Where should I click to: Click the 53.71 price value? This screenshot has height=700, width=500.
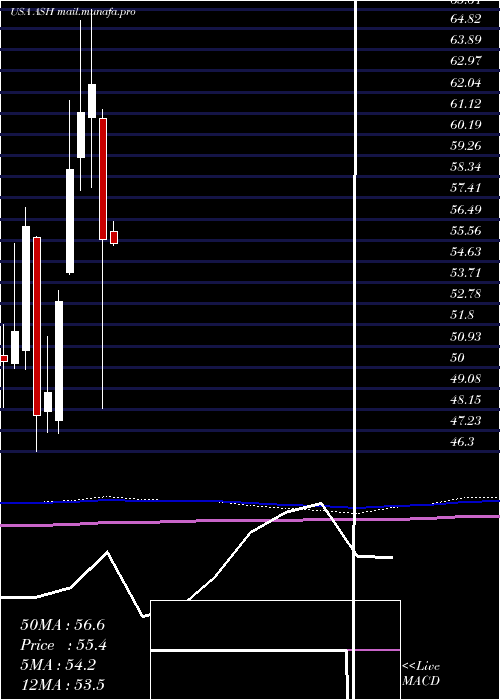pyautogui.click(x=466, y=273)
